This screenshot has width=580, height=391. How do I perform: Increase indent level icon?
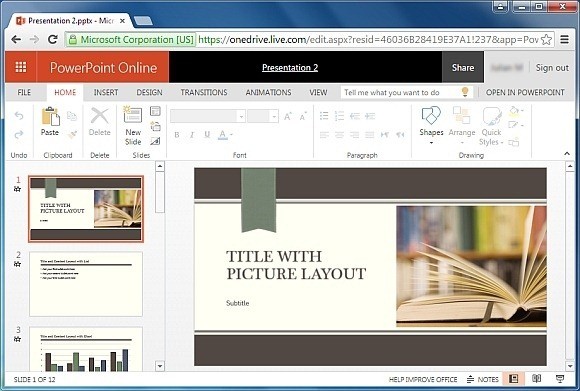(x=370, y=116)
